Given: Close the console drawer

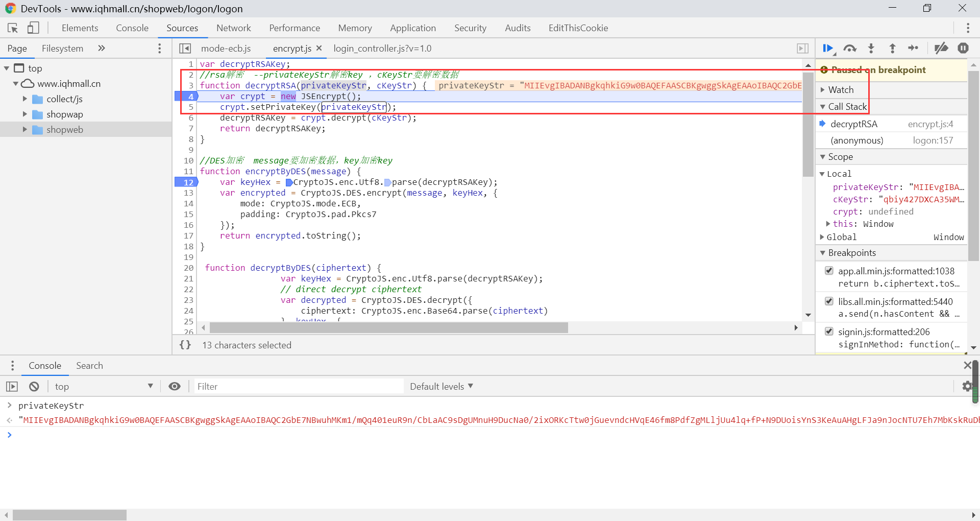Looking at the screenshot, I should 967,365.
